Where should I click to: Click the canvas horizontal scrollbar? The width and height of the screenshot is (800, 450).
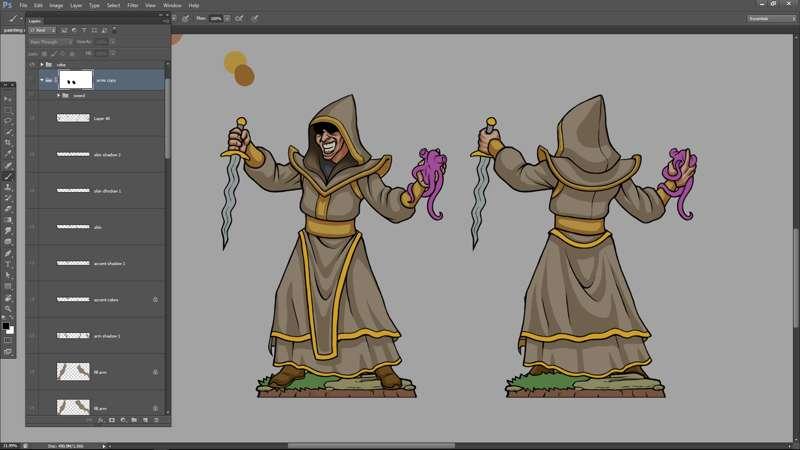pyautogui.click(x=371, y=445)
